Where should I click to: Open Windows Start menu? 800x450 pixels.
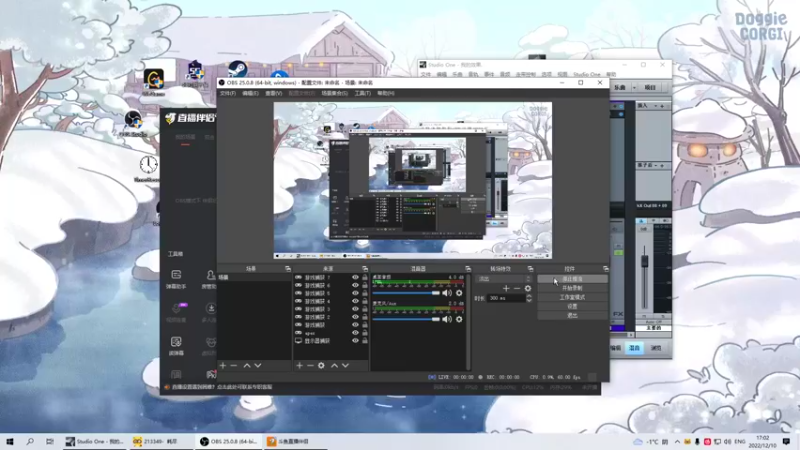pos(10,441)
